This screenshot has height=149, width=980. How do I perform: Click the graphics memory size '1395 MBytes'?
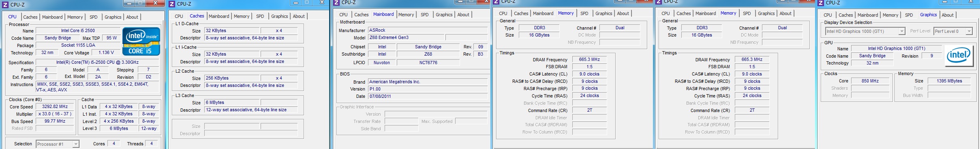pos(949,81)
